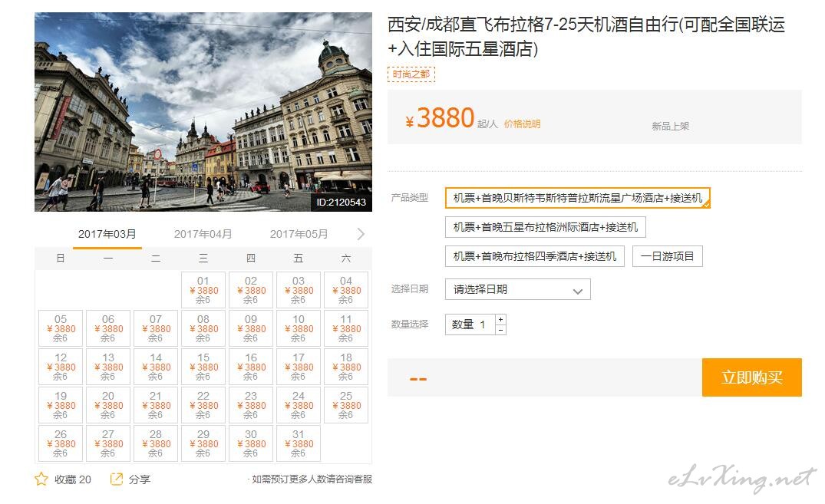825x504 pixels.
Task: Select March 03 on calendar
Action: click(x=299, y=290)
